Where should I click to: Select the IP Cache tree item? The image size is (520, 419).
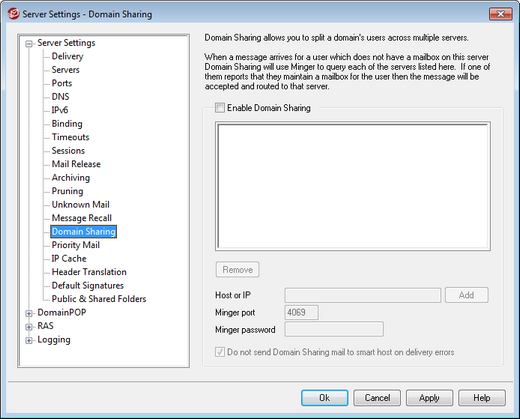(69, 258)
